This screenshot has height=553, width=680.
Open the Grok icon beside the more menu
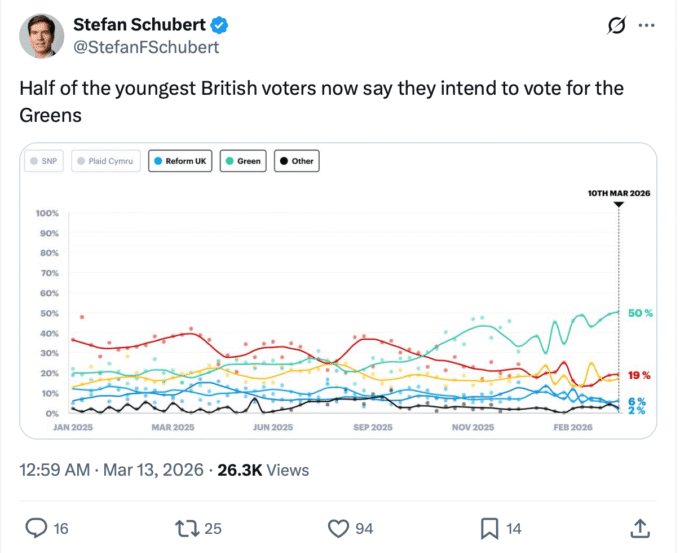coord(616,24)
